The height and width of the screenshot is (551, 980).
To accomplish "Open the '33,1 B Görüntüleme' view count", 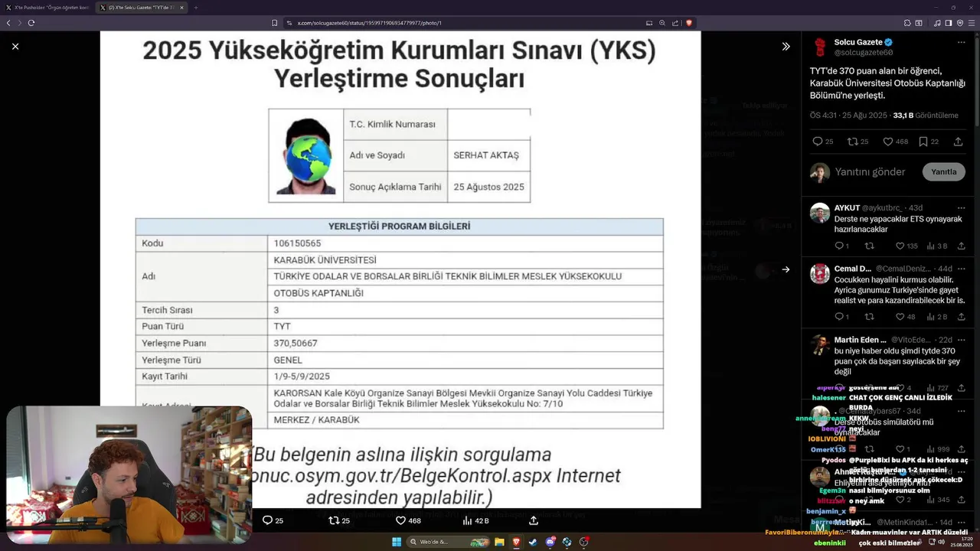I will 926,116.
